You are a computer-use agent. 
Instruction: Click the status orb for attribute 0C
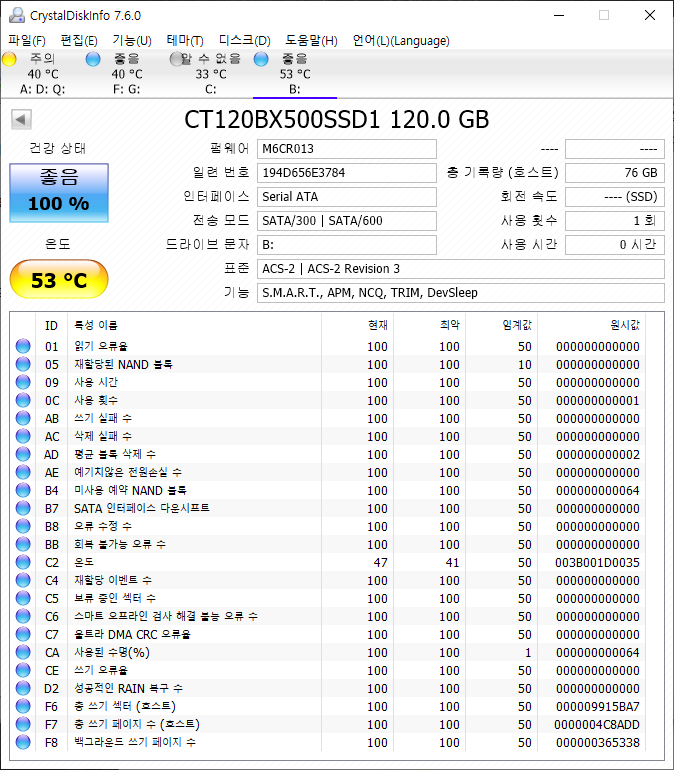click(x=23, y=400)
